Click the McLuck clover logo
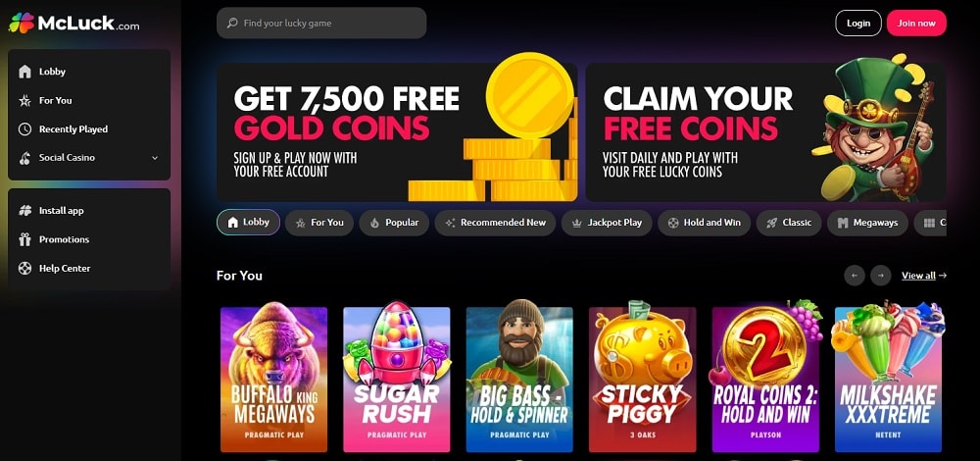Screen dimensions: 980x461 (x=22, y=24)
